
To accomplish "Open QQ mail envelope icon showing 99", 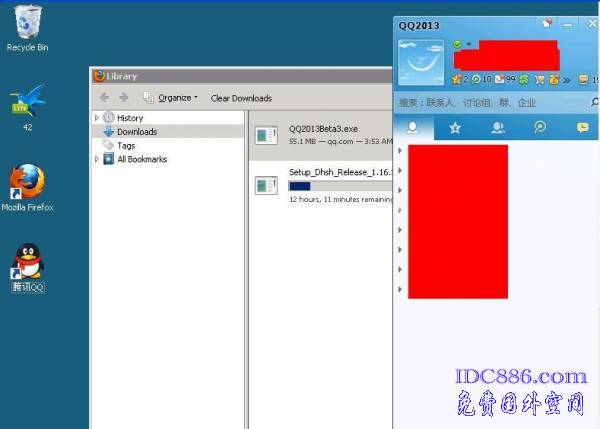I will 501,79.
